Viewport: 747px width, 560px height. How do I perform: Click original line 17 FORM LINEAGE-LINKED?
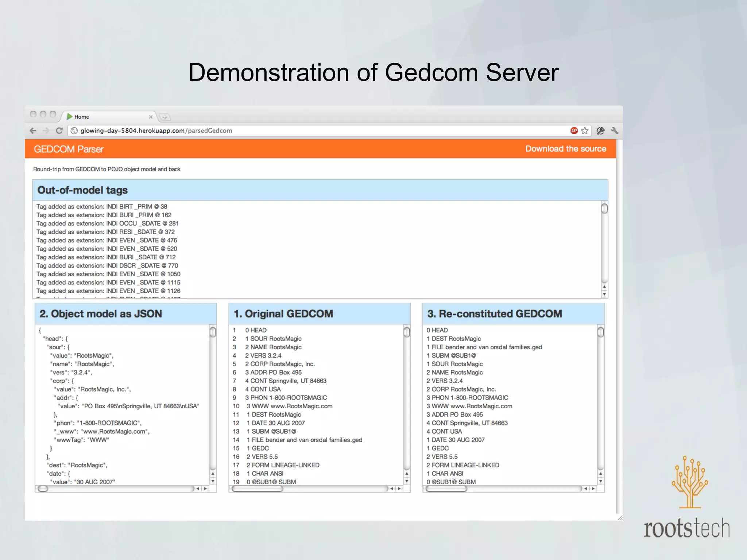click(283, 465)
